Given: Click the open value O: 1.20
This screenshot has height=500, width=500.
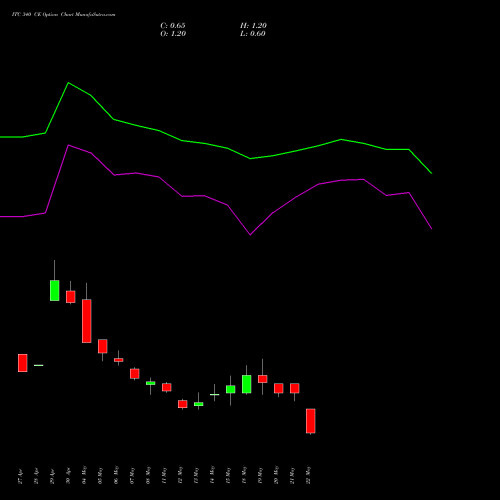Looking at the screenshot, I should pyautogui.click(x=173, y=34).
